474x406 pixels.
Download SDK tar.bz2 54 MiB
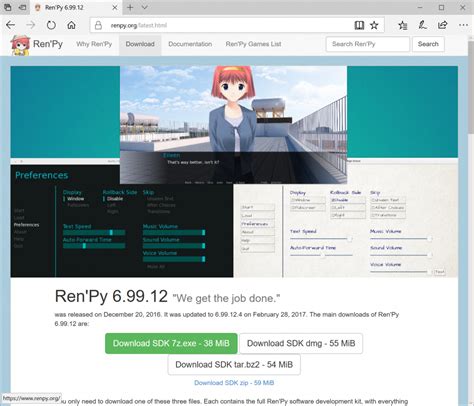click(x=234, y=365)
